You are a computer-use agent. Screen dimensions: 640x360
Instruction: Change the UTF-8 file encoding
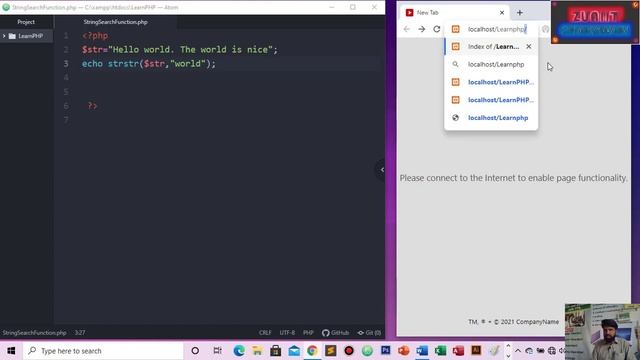click(287, 333)
